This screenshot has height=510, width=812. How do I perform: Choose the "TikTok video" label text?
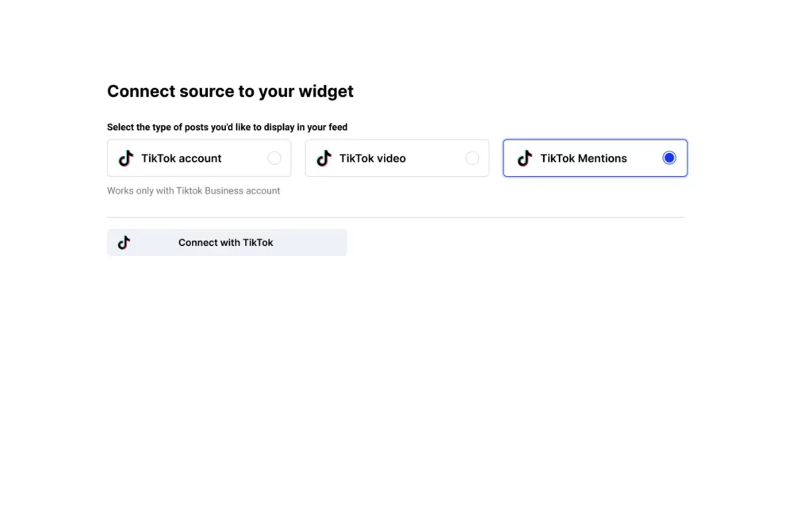(x=373, y=159)
